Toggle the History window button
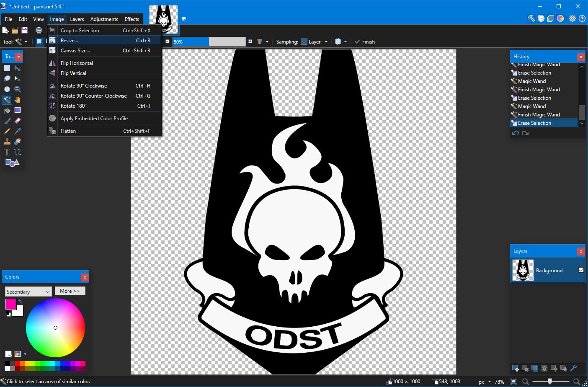The image size is (588, 387). [541, 18]
